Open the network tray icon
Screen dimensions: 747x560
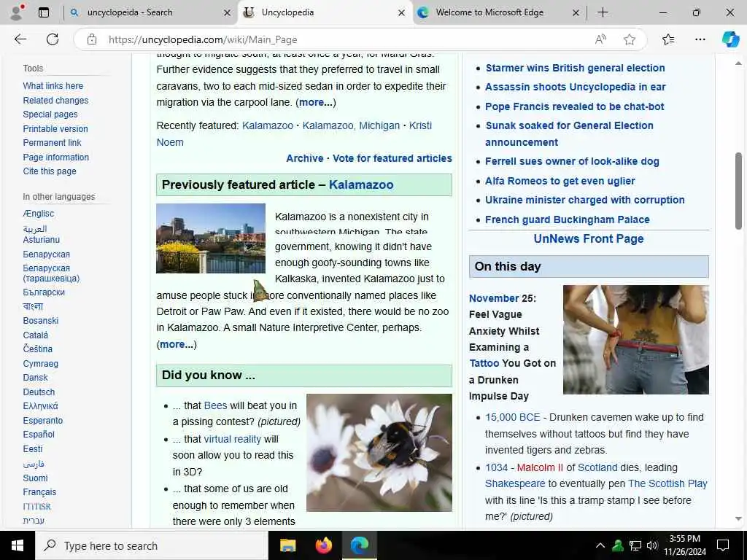tap(635, 545)
